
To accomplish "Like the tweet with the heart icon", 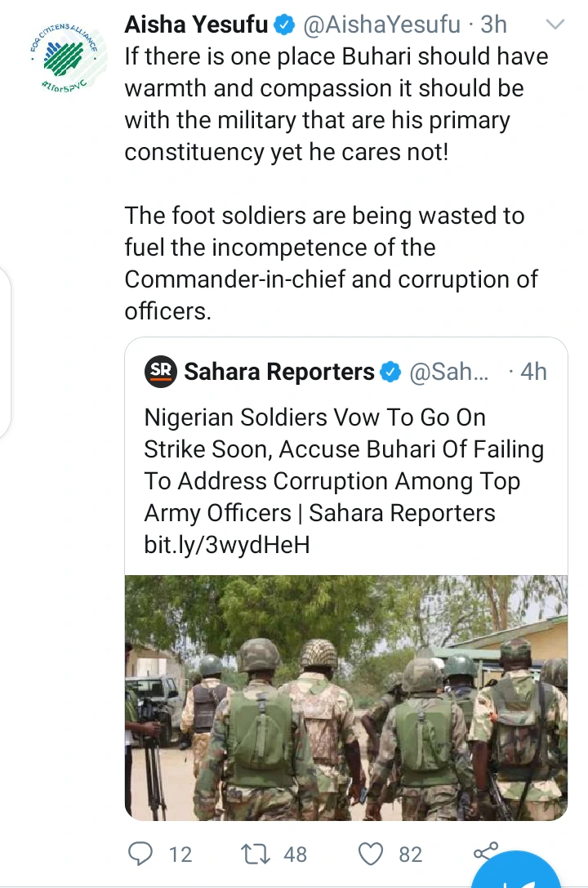I will (x=372, y=854).
